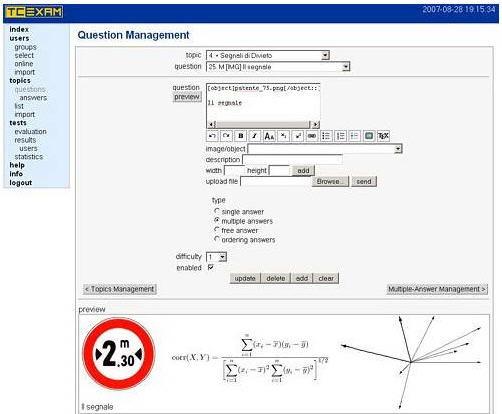Click the redo icon in editor toolbar
The height and width of the screenshot is (414, 502).
click(226, 136)
